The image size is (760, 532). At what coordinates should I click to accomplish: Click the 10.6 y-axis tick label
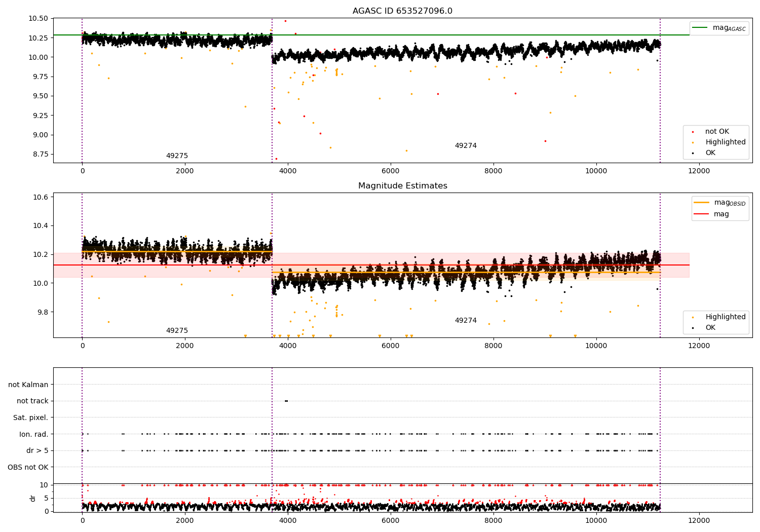tap(41, 197)
